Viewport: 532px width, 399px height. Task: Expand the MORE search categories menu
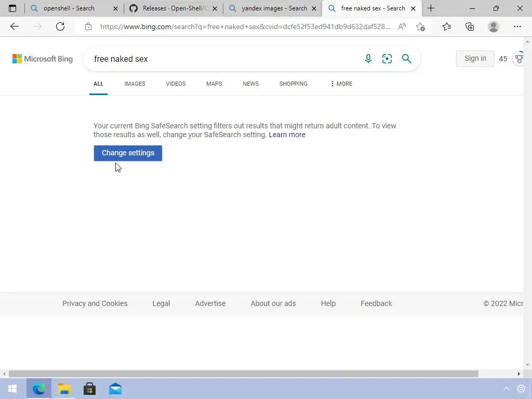point(341,84)
